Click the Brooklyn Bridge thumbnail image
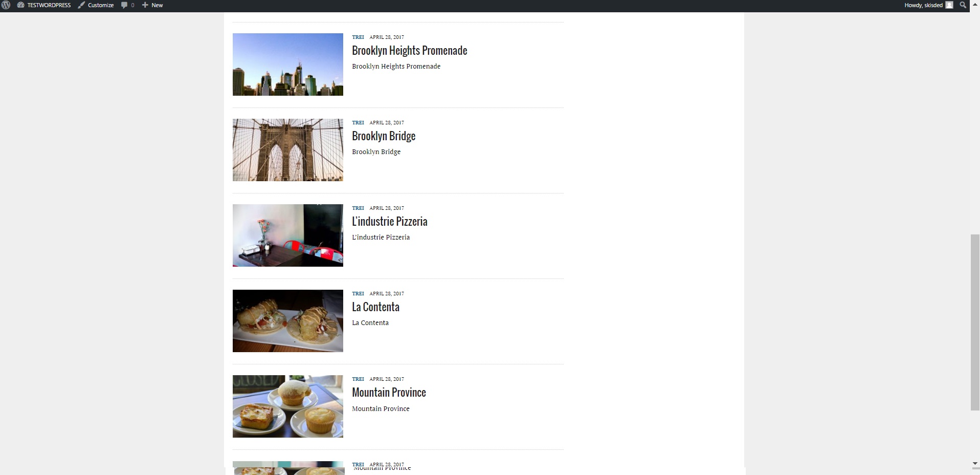This screenshot has height=475, width=980. pos(288,150)
